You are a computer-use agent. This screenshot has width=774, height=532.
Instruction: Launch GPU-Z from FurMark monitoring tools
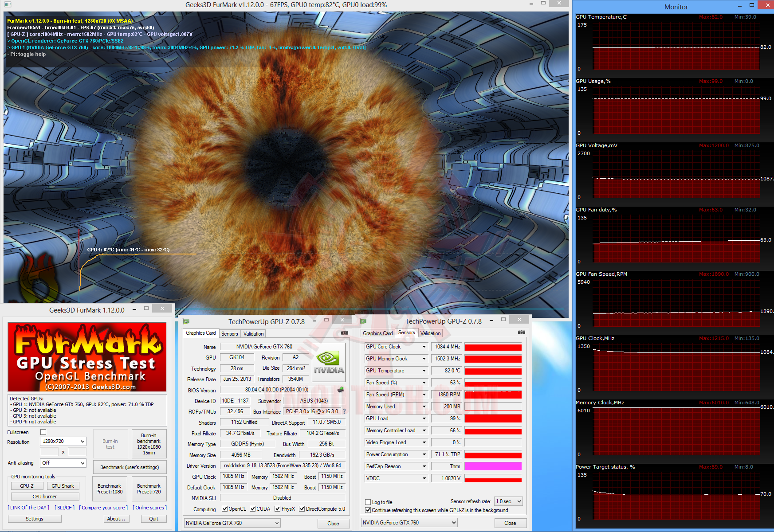[27, 486]
